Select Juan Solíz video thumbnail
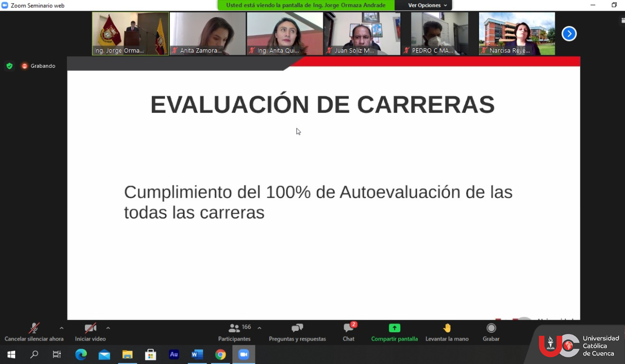 coord(362,34)
